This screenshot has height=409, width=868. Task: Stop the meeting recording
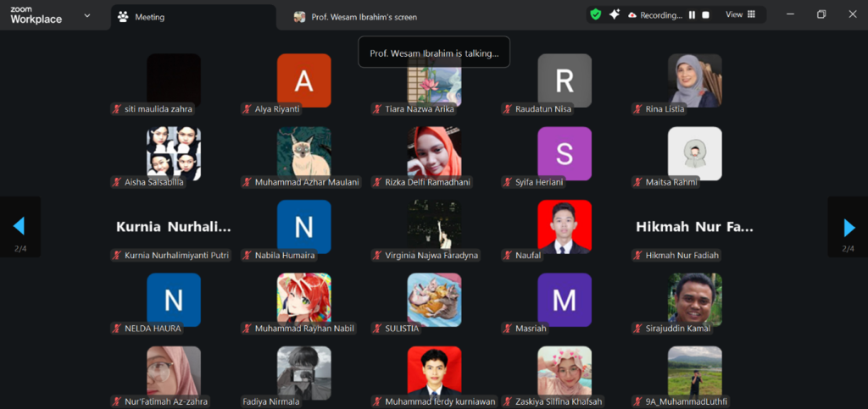705,15
